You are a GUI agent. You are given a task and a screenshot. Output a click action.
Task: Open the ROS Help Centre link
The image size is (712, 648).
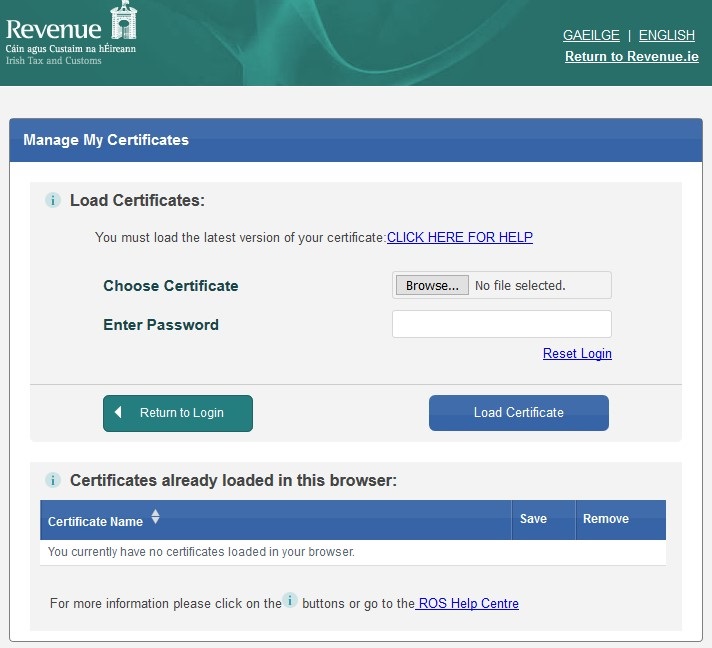(x=467, y=603)
